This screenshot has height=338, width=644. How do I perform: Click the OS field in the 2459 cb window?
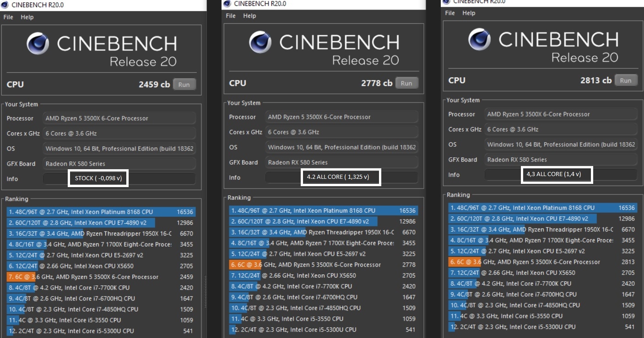[119, 148]
